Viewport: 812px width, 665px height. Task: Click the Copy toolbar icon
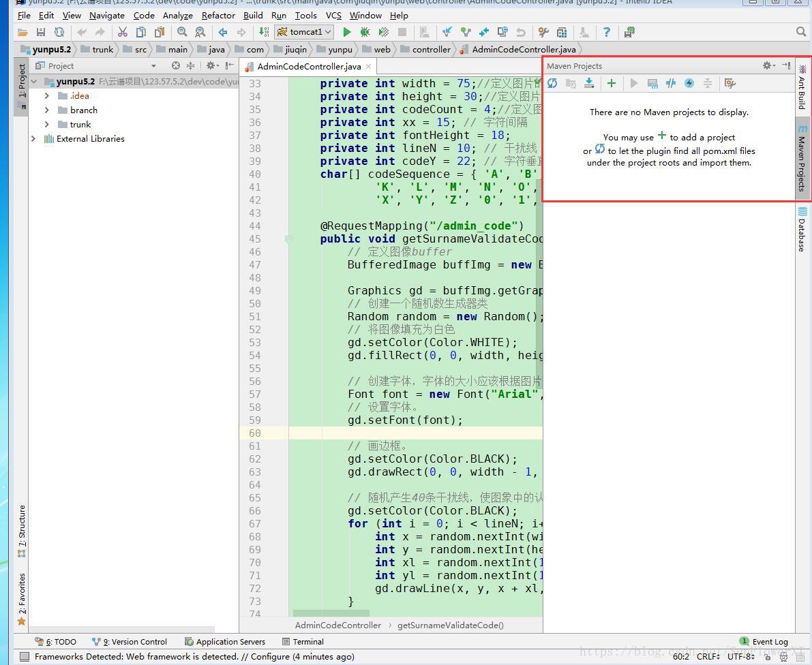141,32
